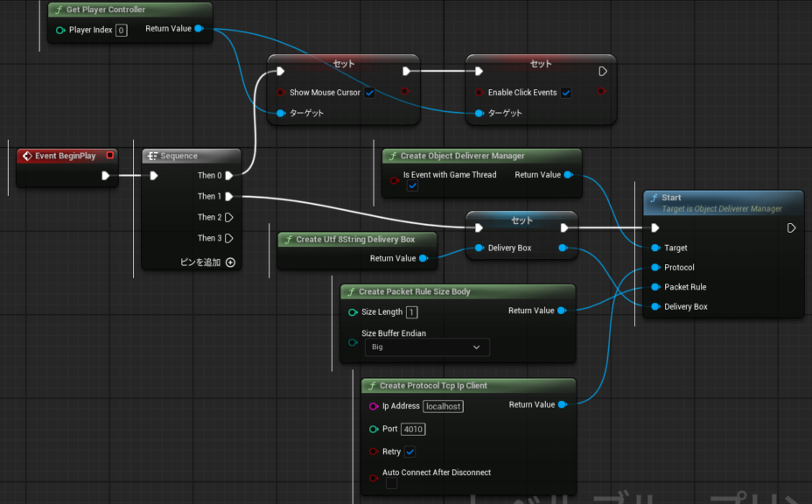Screen dimensions: 812x504
Task: Click Delivery Box input pin on the set node
Action: coord(479,248)
